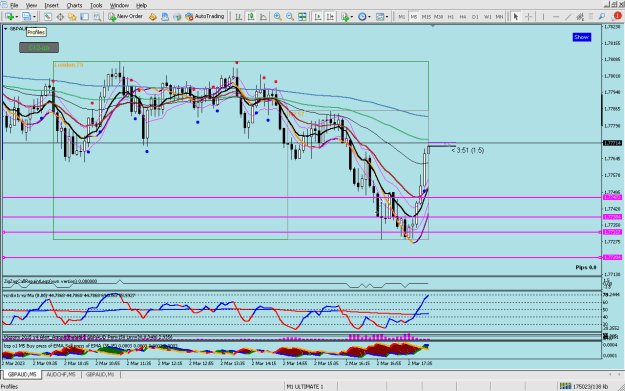Switch chart to line chart mode
625x391 pixels.
click(263, 17)
